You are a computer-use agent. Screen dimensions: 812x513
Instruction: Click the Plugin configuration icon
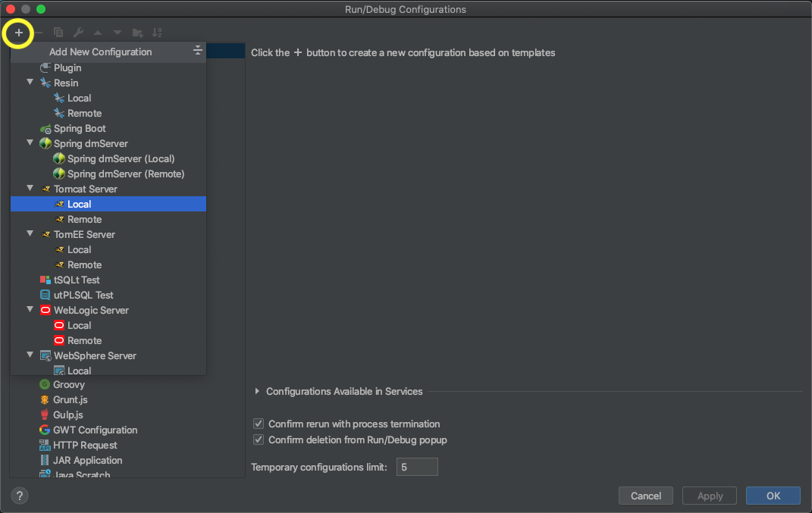(45, 67)
